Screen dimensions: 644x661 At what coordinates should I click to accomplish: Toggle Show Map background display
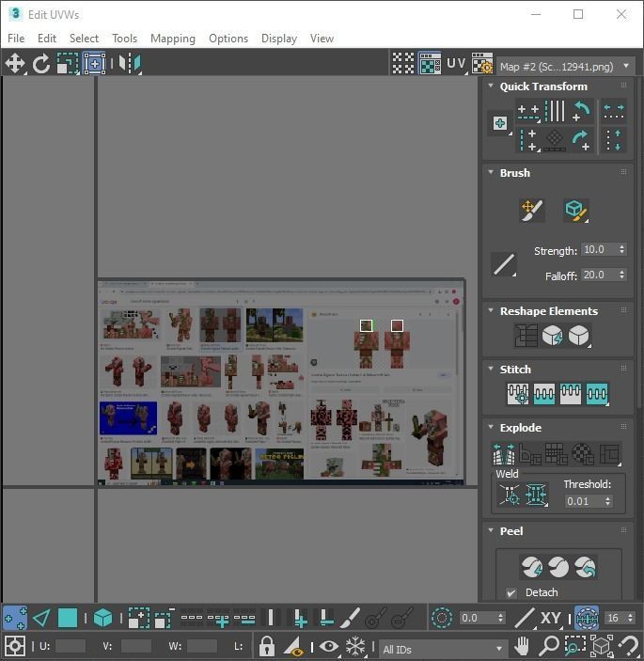[x=430, y=63]
